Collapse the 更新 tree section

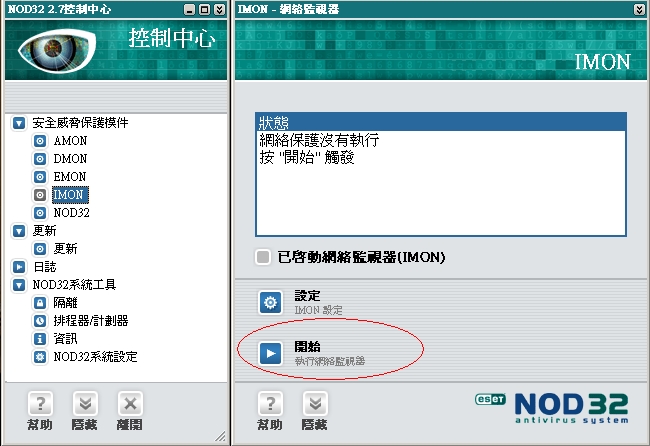tap(19, 231)
